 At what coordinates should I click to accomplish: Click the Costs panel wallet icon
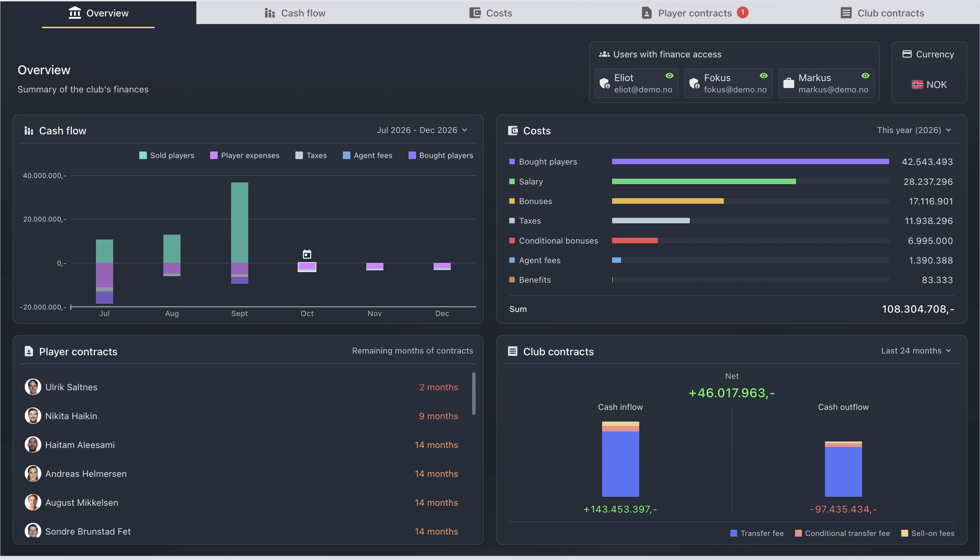[x=513, y=131]
